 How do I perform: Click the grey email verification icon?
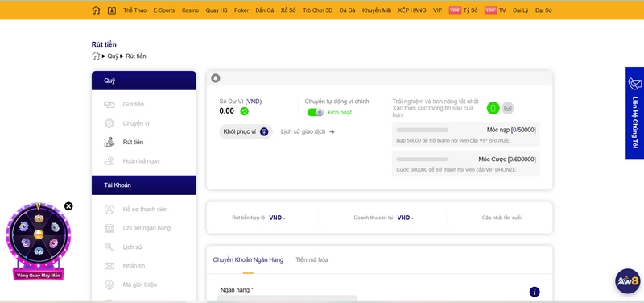[x=508, y=108]
